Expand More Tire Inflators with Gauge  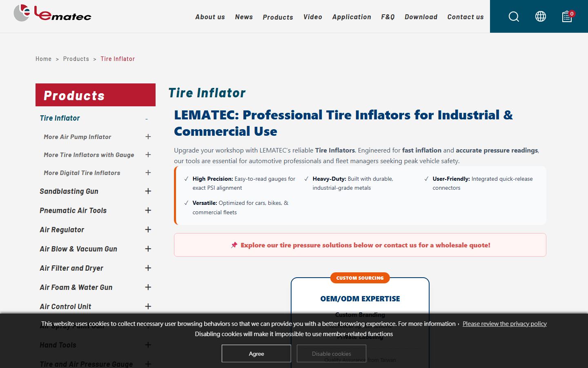(148, 155)
